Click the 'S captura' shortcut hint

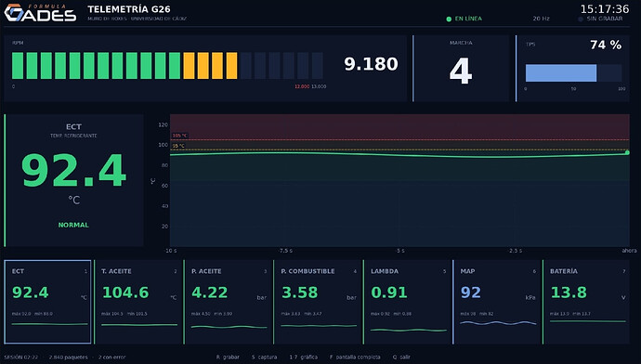264,357
